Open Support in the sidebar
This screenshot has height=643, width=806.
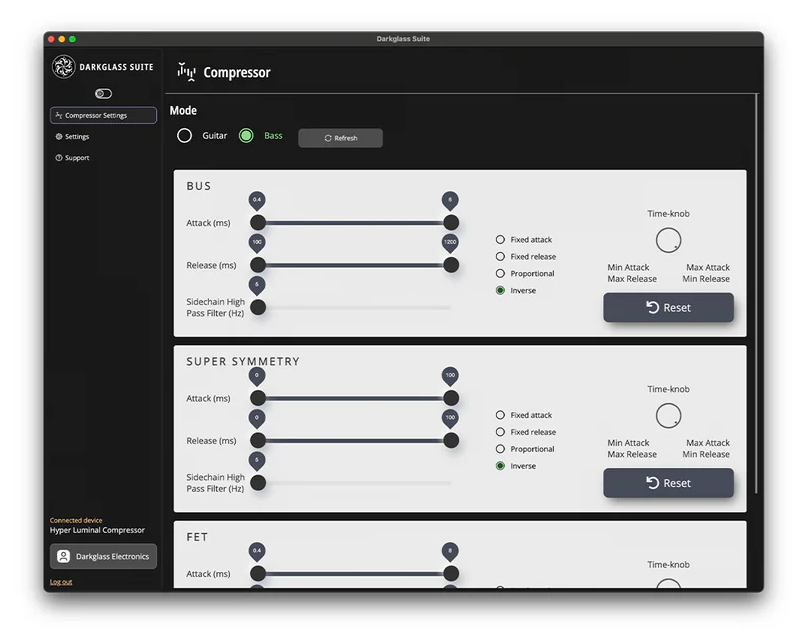coord(72,158)
